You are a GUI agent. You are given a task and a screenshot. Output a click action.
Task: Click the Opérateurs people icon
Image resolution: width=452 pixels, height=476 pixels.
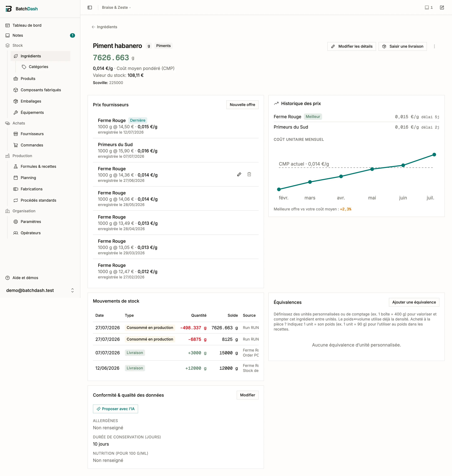pyautogui.click(x=16, y=233)
